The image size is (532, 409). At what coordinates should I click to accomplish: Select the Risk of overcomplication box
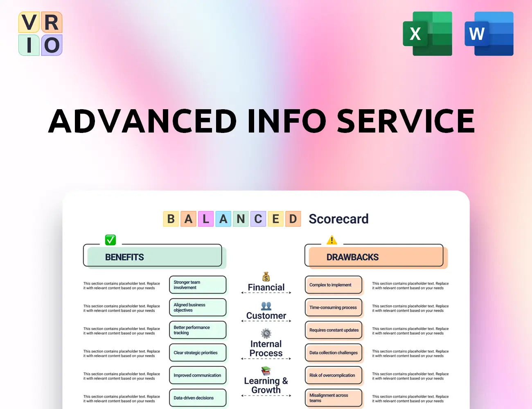click(x=334, y=375)
